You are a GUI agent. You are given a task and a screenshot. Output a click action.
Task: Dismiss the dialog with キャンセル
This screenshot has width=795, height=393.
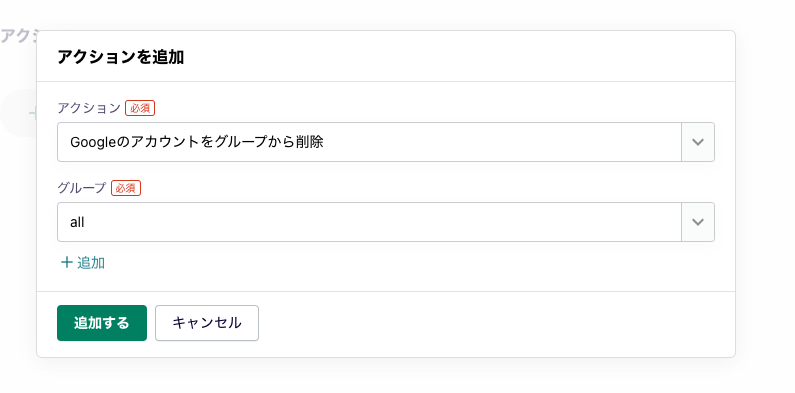pos(207,323)
